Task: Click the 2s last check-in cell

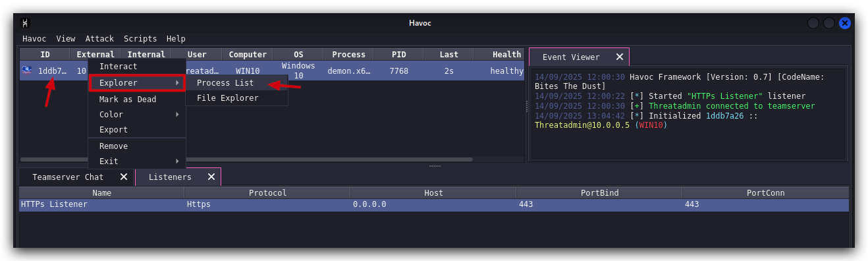Action: pyautogui.click(x=448, y=71)
